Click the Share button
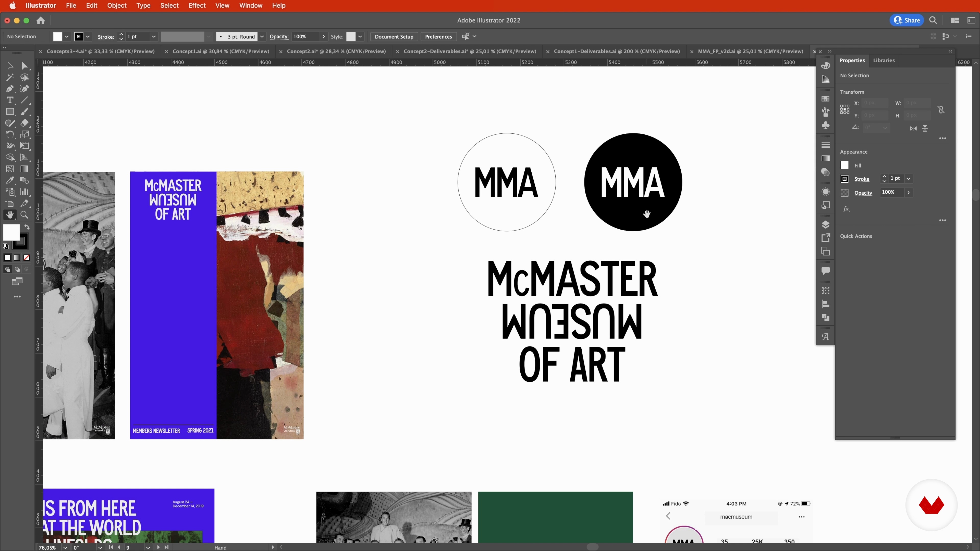980x551 pixels. coord(907,20)
